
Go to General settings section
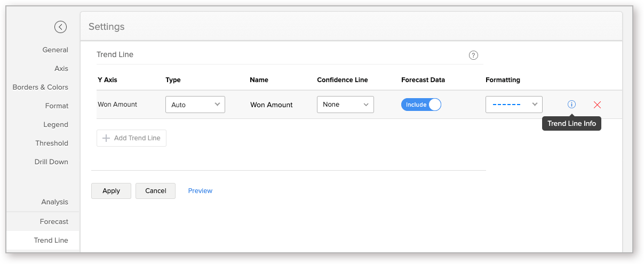pos(55,50)
